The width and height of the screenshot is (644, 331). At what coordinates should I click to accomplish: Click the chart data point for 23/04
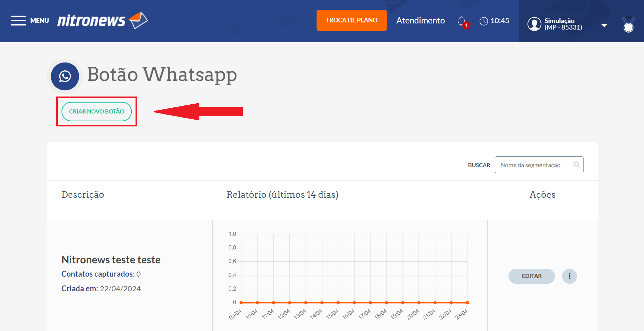(x=467, y=302)
